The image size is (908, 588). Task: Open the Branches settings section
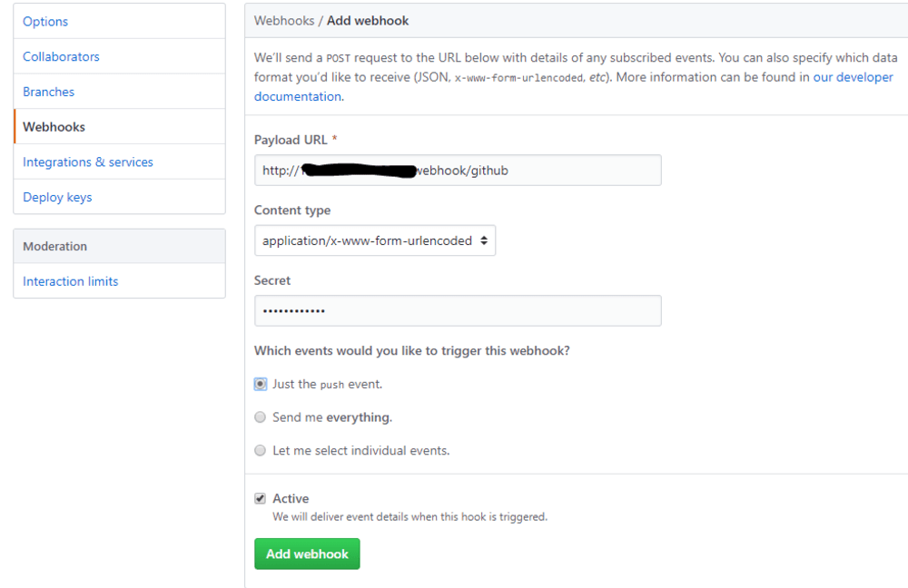[x=48, y=92]
